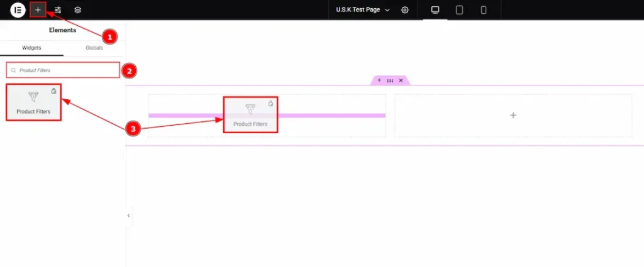The width and height of the screenshot is (644, 267).
Task: Focus the Product Filters search field
Action: point(63,70)
